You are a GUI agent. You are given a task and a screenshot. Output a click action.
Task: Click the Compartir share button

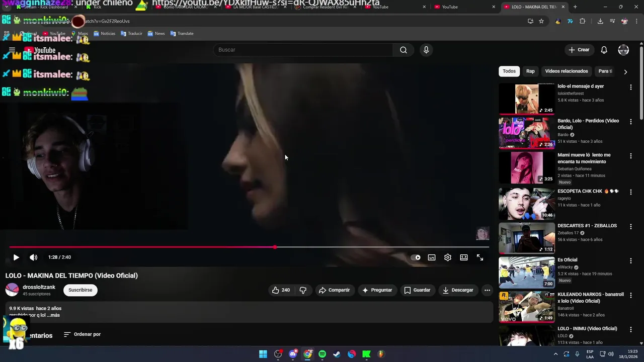pyautogui.click(x=334, y=290)
